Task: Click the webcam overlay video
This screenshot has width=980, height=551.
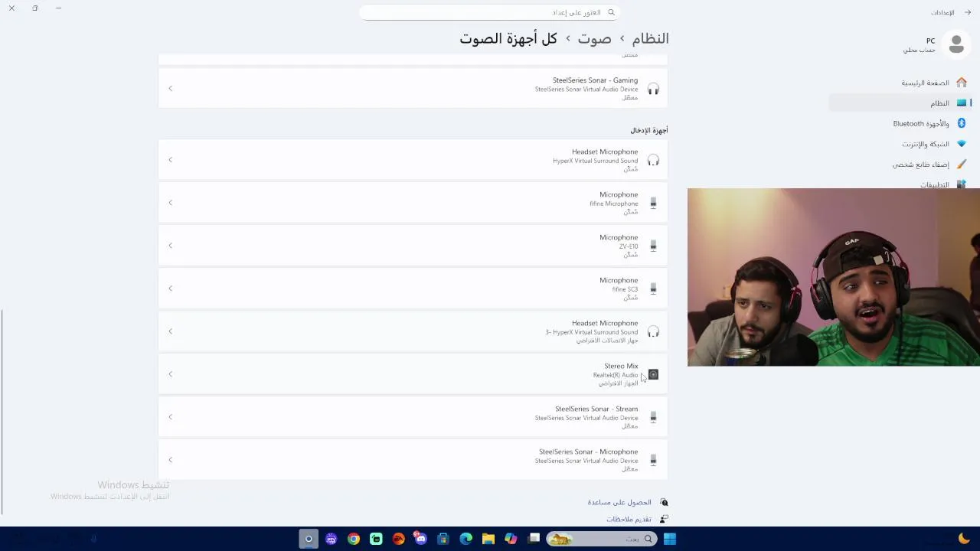Action: [834, 277]
